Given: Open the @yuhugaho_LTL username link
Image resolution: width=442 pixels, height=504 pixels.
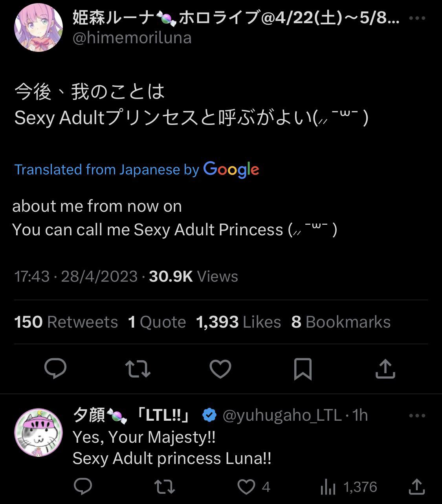Looking at the screenshot, I should pos(282,415).
